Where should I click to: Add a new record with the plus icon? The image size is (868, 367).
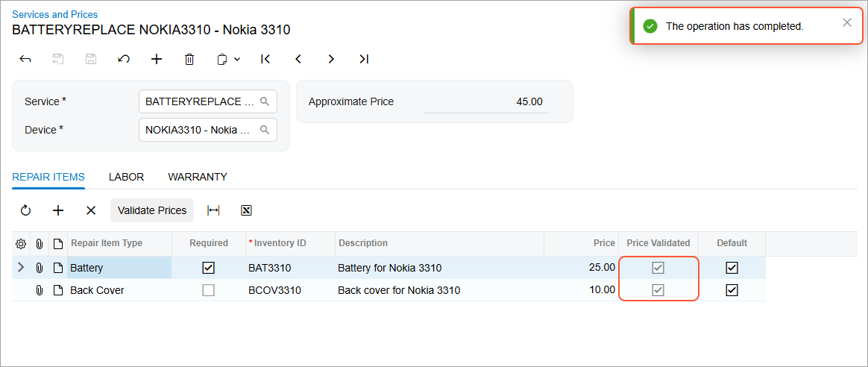click(157, 59)
